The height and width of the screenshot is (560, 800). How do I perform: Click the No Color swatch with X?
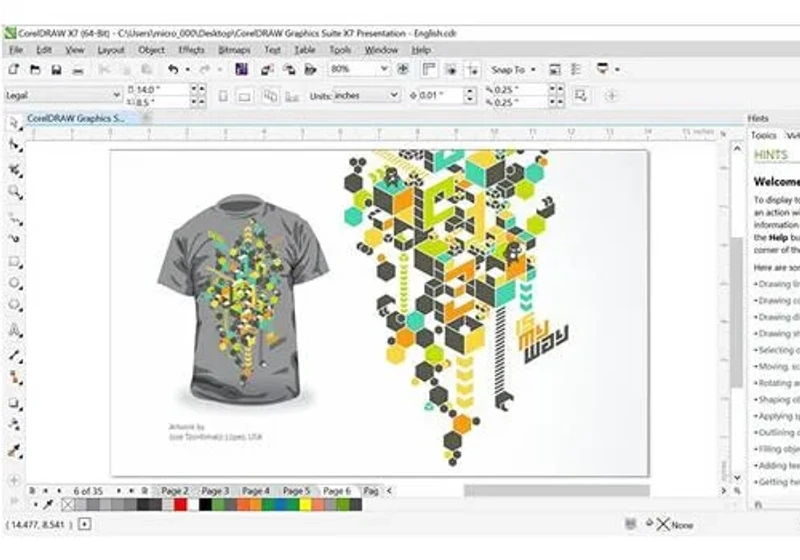coord(67,505)
